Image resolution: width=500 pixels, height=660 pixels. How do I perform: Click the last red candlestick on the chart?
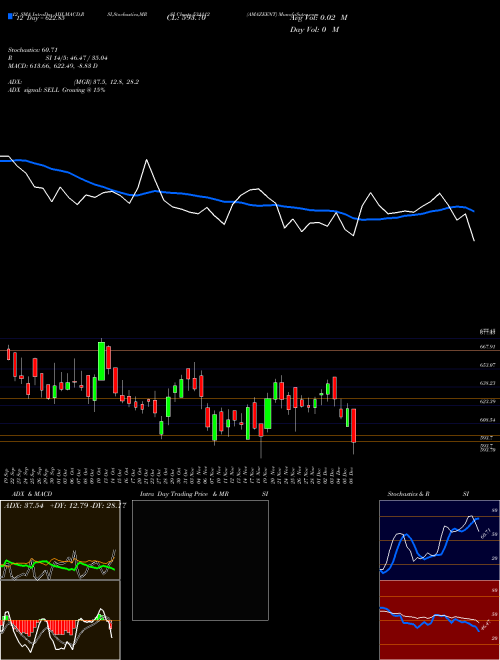point(354,426)
